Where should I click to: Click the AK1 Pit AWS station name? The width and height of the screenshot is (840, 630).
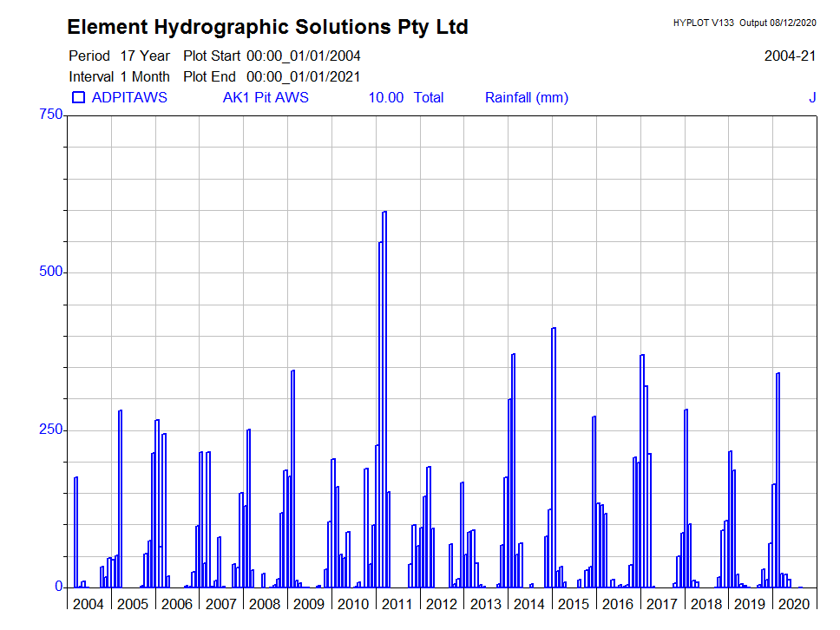pyautogui.click(x=266, y=97)
